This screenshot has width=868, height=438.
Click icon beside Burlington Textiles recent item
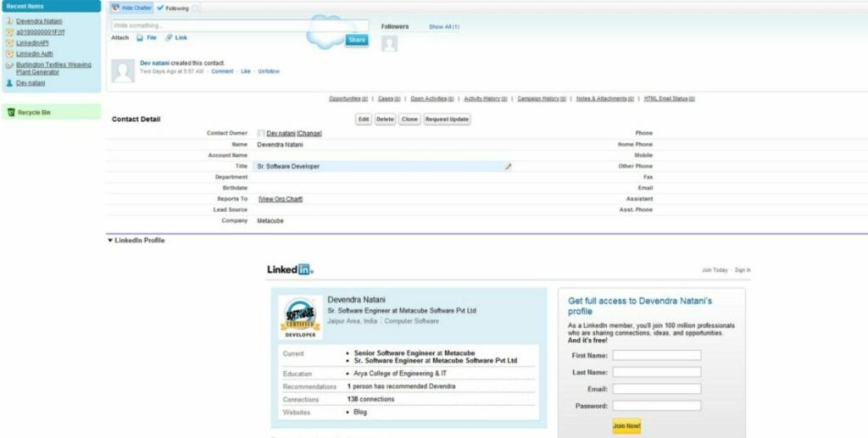(x=9, y=65)
